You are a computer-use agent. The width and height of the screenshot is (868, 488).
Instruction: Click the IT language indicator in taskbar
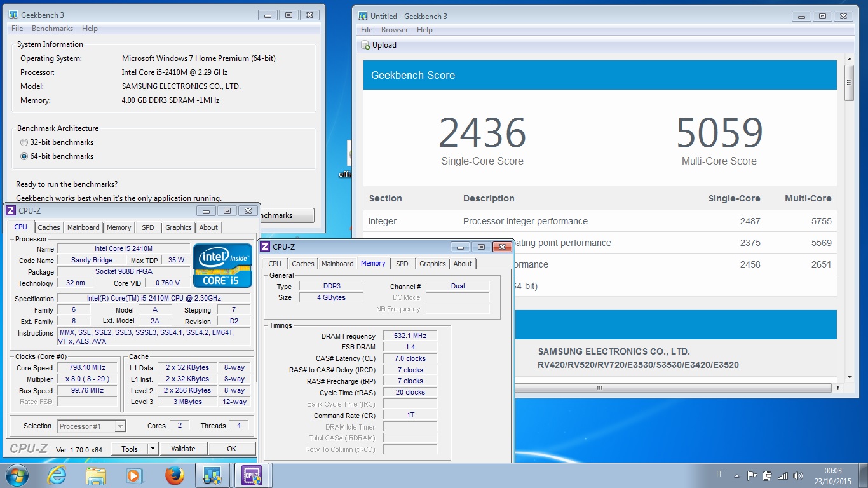pos(719,474)
